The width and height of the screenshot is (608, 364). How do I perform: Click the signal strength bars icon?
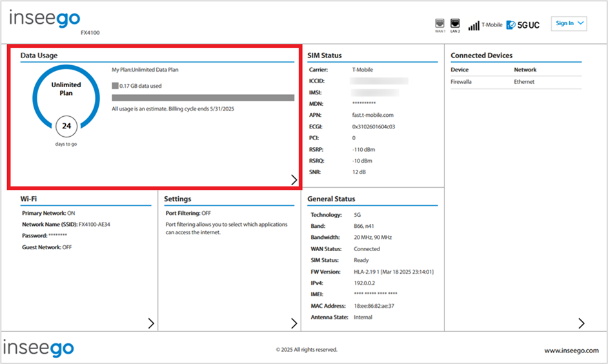tap(474, 26)
